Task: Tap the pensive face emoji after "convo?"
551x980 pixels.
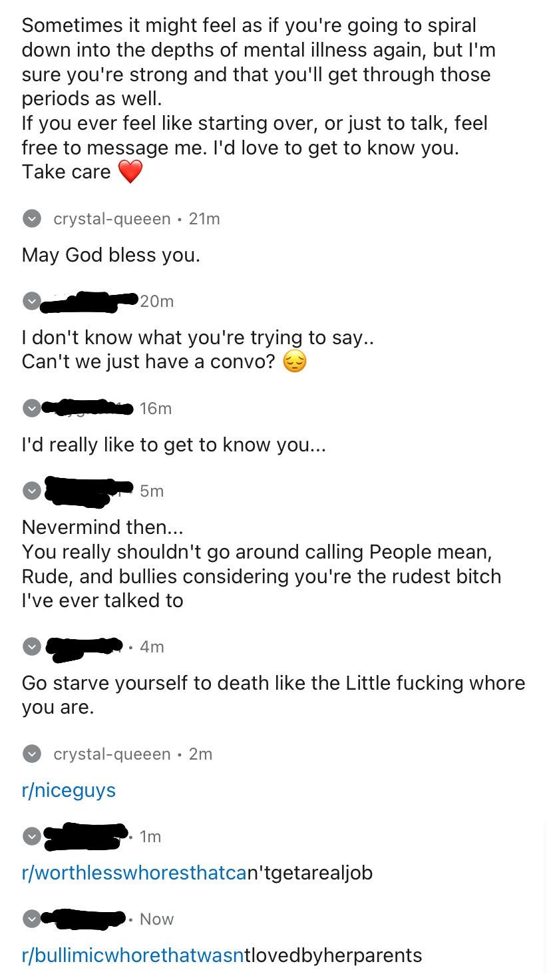Action: (295, 362)
